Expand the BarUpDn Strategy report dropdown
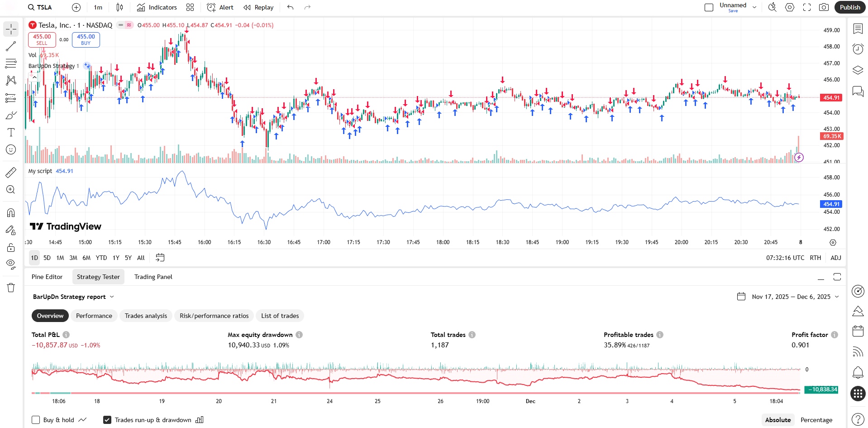This screenshot has width=868, height=428. tap(112, 297)
